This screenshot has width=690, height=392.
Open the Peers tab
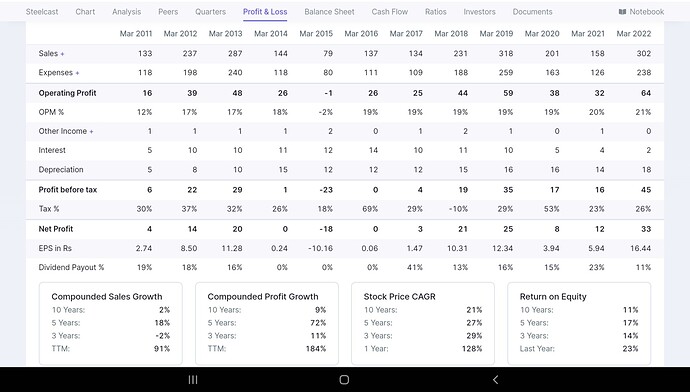coord(168,12)
